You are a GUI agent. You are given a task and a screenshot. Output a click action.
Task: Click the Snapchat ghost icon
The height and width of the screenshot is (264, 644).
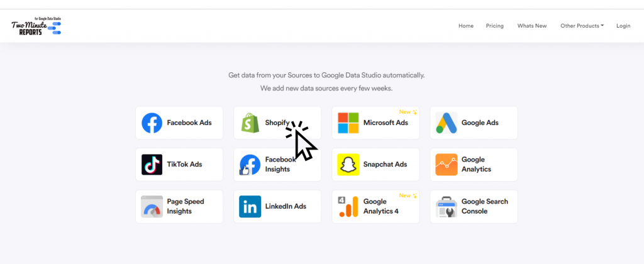[348, 165]
